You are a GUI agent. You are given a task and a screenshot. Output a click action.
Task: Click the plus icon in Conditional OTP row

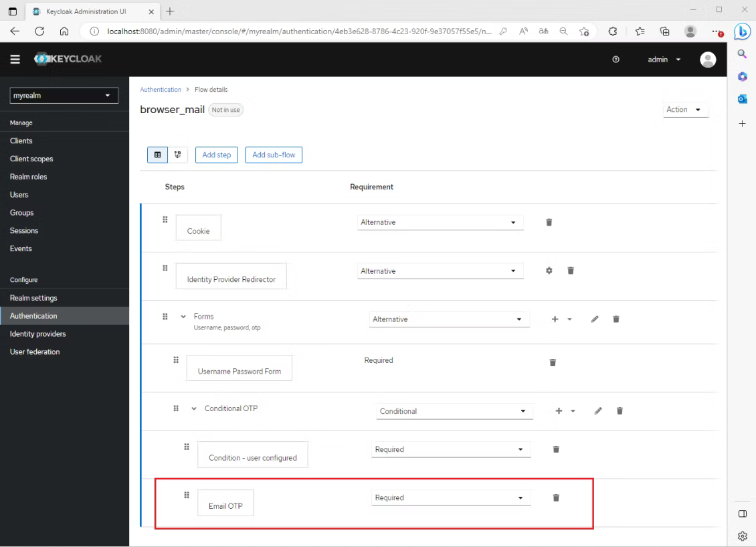(559, 411)
